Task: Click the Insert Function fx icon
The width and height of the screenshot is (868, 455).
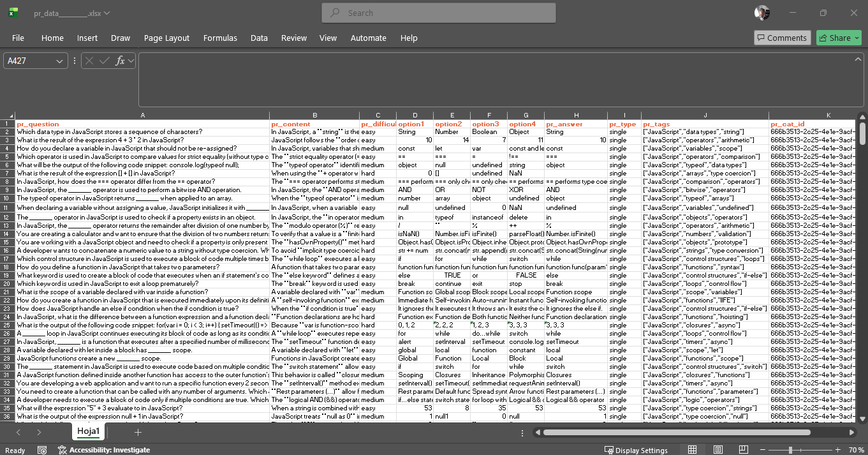Action: tap(120, 61)
